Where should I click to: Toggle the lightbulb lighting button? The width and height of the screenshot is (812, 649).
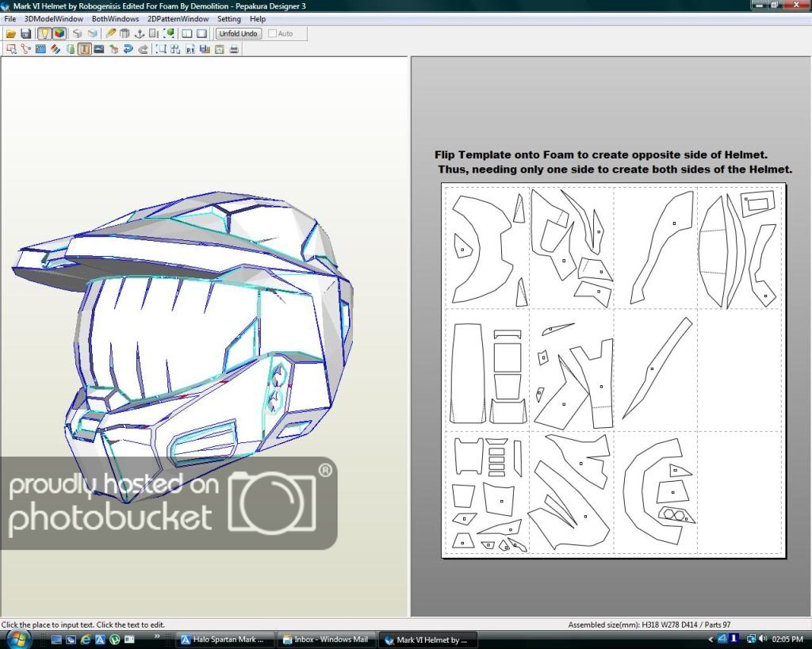coord(44,33)
